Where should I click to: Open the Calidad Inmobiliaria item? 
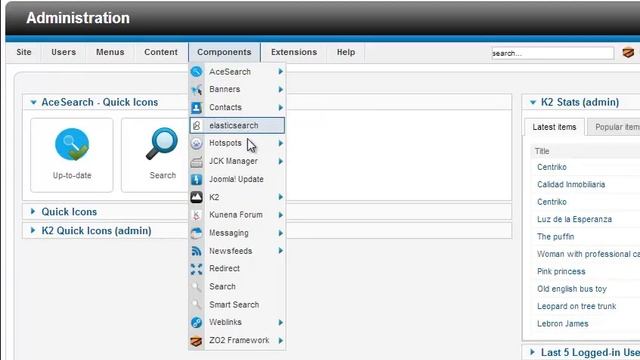(x=571, y=184)
